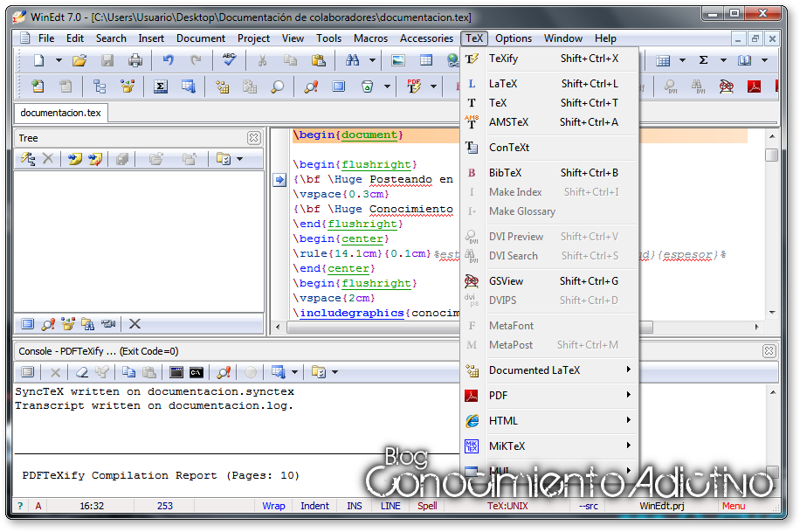
Task: Click the insert picture toolbar icon
Action: pos(398,60)
